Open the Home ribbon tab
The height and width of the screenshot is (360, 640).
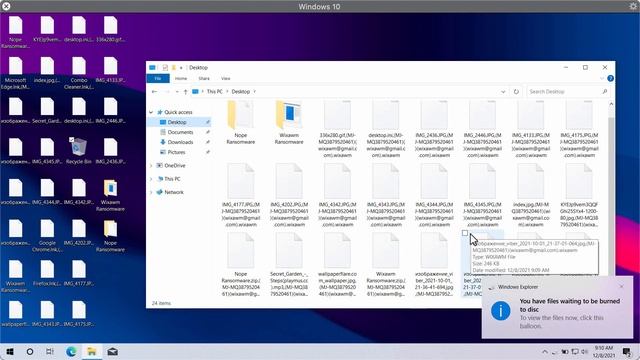point(181,78)
